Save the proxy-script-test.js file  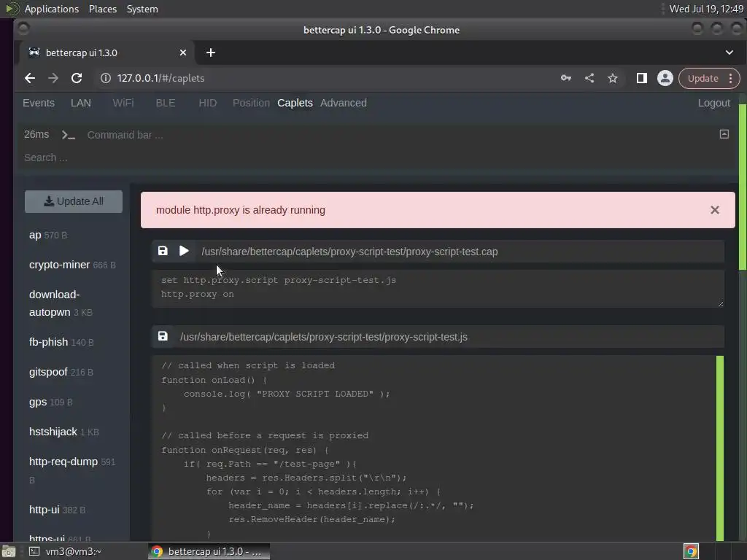[163, 336]
